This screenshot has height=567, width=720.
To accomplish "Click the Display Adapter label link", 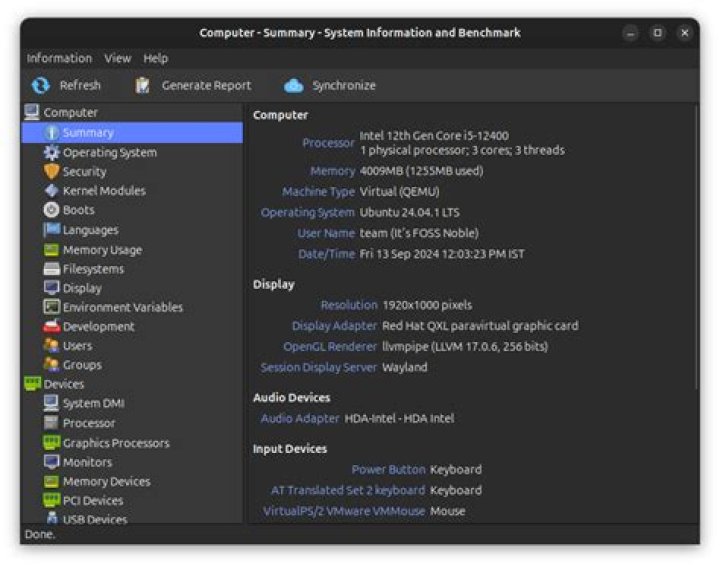I will coord(334,326).
